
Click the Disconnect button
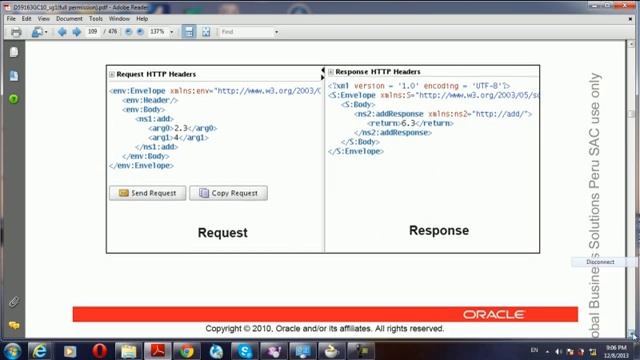[x=600, y=262]
